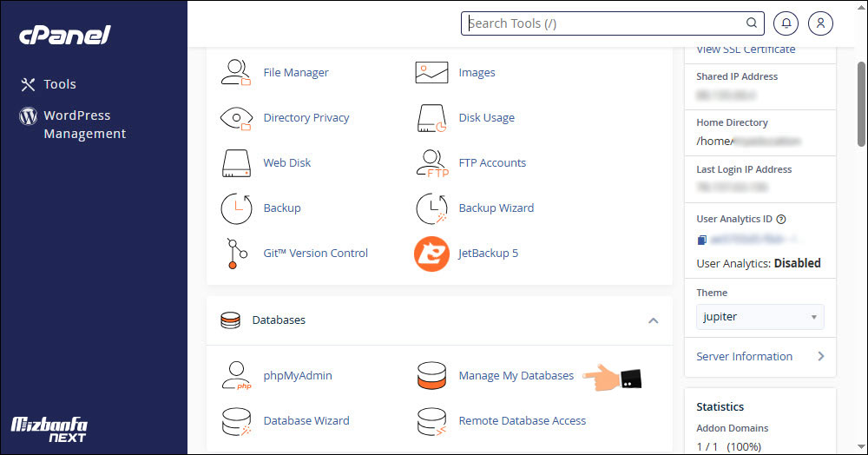Image resolution: width=868 pixels, height=455 pixels.
Task: Open the Images link
Action: click(x=477, y=73)
